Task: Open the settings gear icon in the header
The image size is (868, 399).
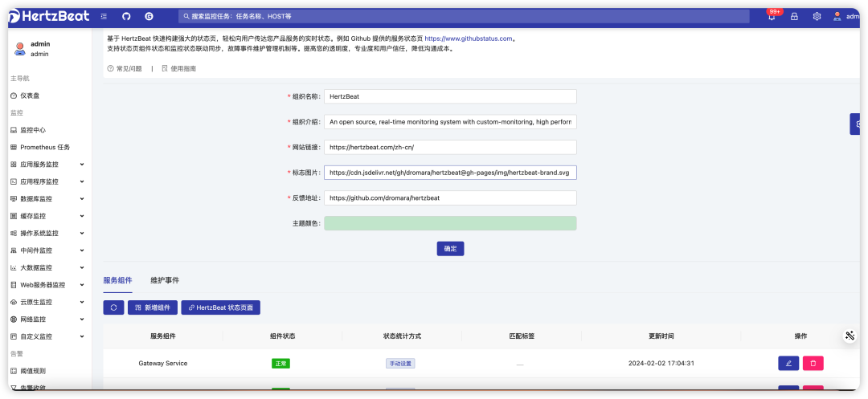Action: (x=817, y=17)
